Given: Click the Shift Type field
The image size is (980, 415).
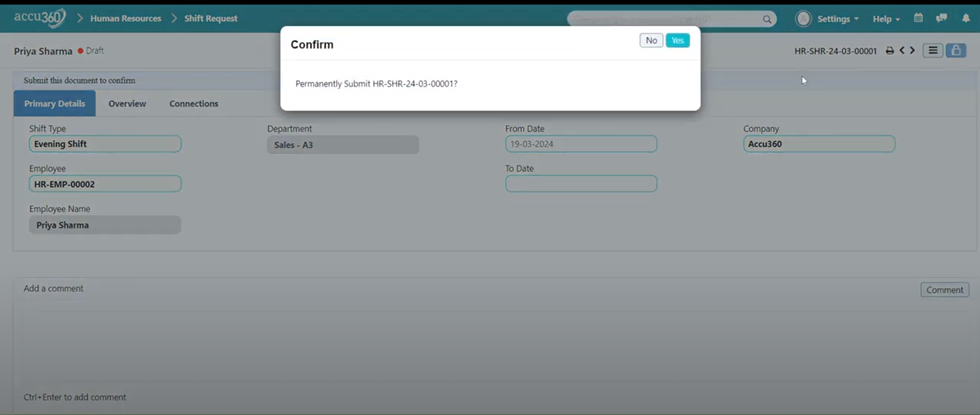Looking at the screenshot, I should (105, 144).
